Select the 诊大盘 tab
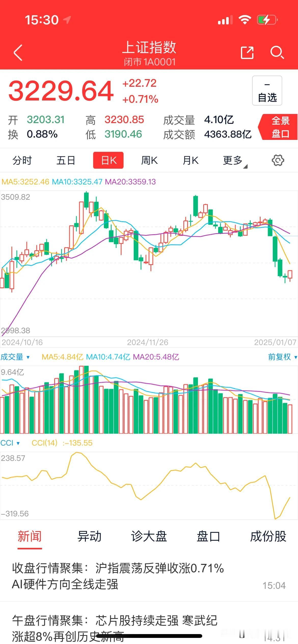Image resolution: width=298 pixels, height=644 pixels. point(149,536)
